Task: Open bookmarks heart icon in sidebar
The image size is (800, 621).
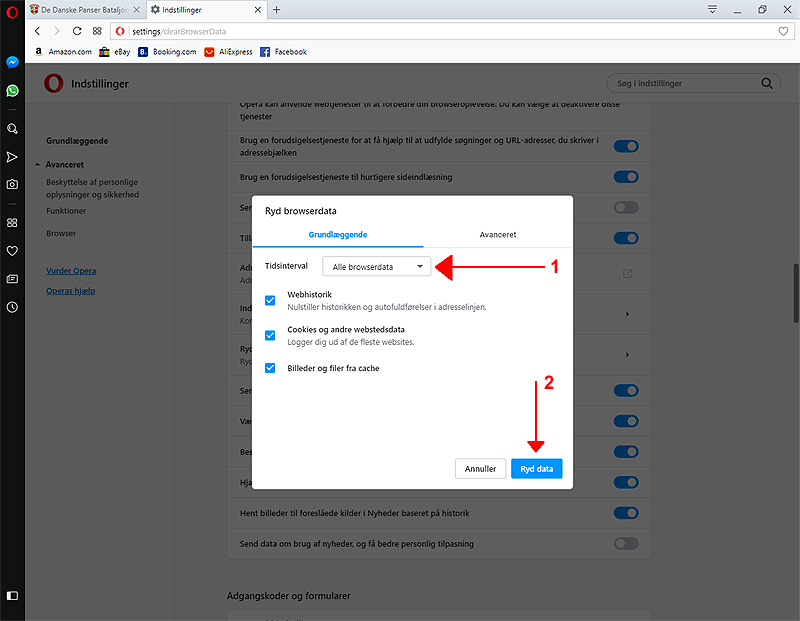Action: point(12,251)
